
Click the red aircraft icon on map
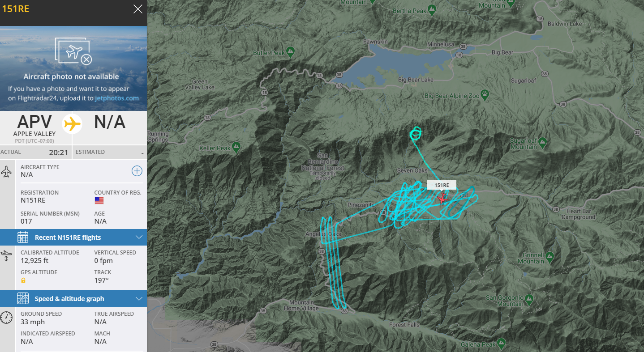coord(442,198)
